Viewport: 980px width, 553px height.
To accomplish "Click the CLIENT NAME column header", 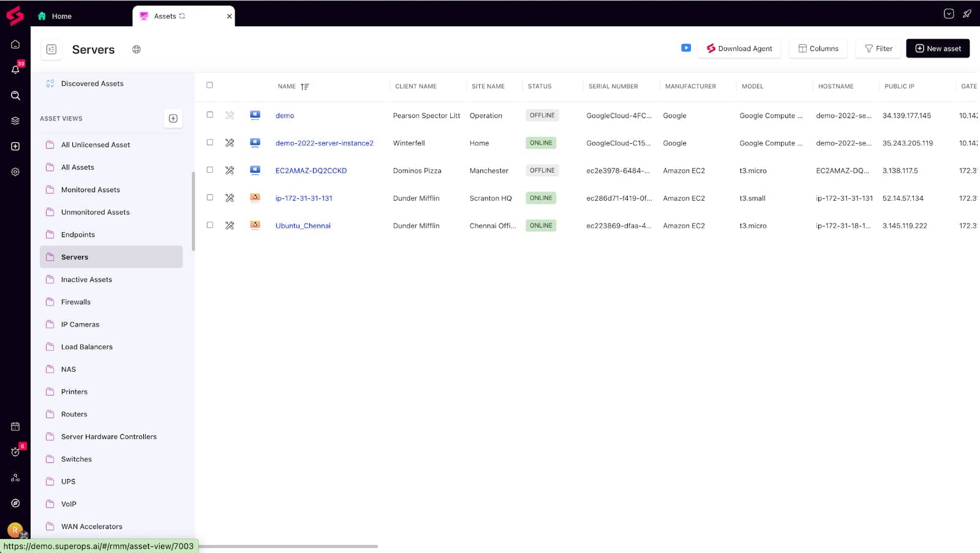I will (416, 86).
